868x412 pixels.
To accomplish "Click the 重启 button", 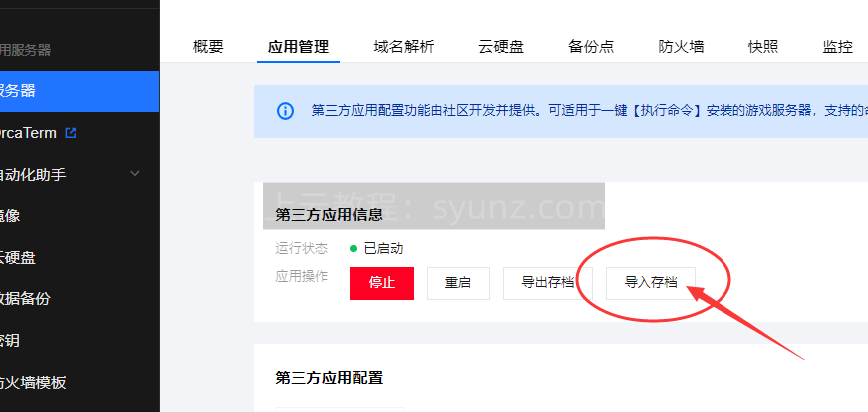I will pos(457,283).
